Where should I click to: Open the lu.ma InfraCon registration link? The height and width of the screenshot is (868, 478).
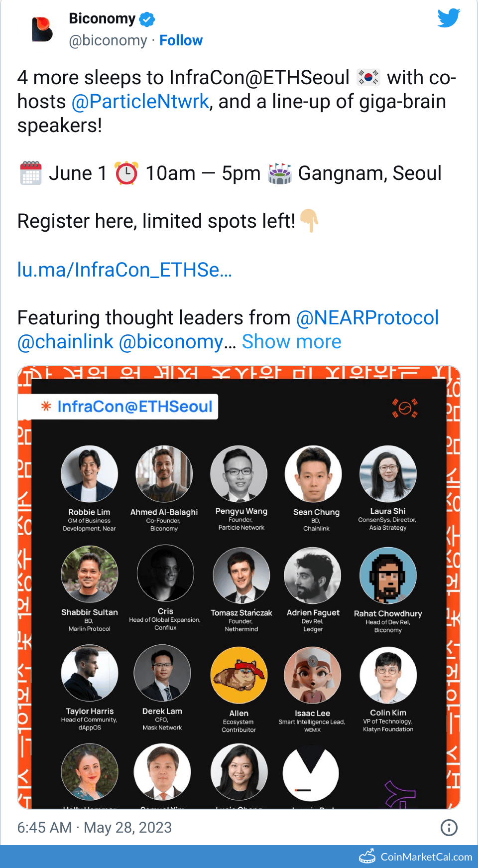click(124, 270)
